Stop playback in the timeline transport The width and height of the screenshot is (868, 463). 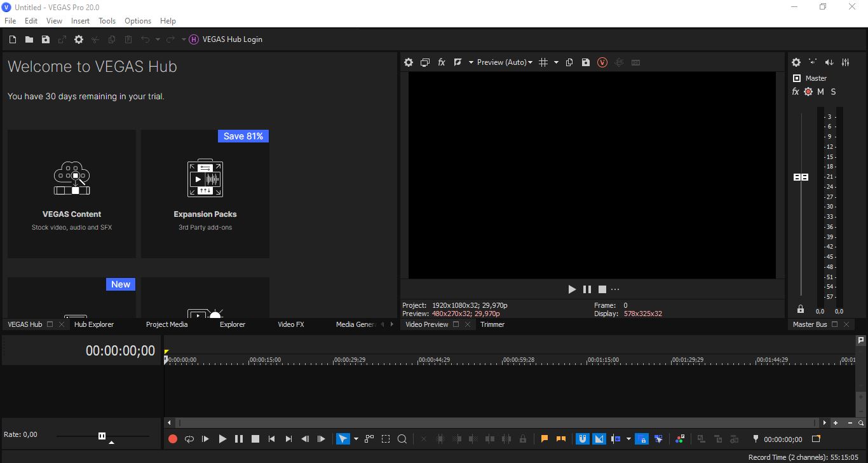tap(255, 439)
